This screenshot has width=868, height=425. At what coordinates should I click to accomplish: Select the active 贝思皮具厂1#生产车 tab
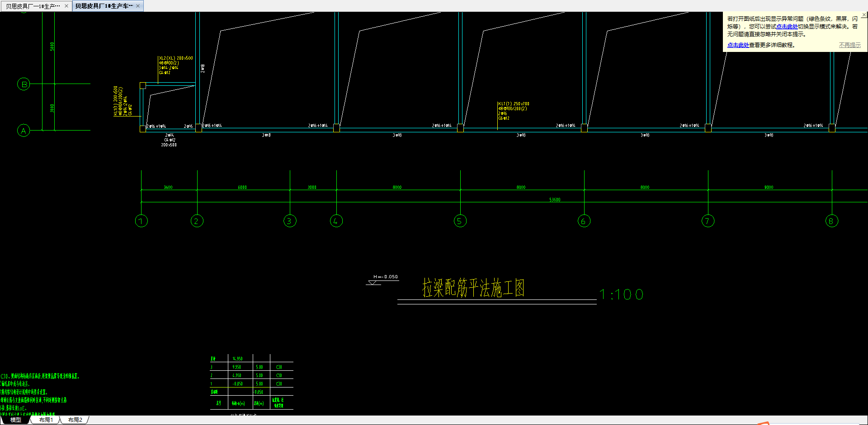click(x=104, y=6)
